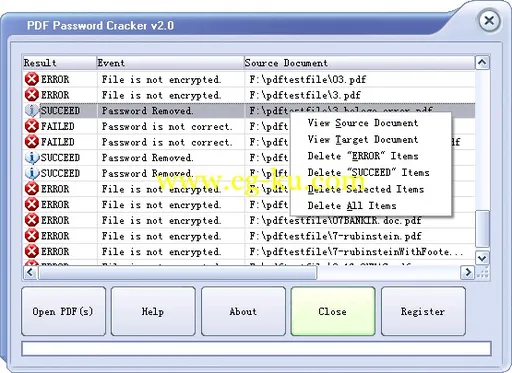Sort list by the Event column header
This screenshot has width=512, height=373.
click(x=170, y=63)
